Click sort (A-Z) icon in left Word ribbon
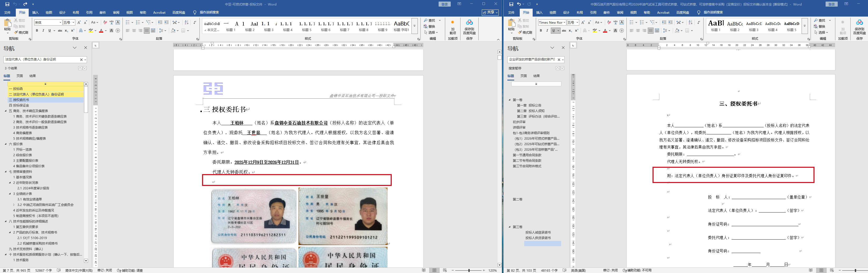Image resolution: width=868 pixels, height=273 pixels. 186,23
